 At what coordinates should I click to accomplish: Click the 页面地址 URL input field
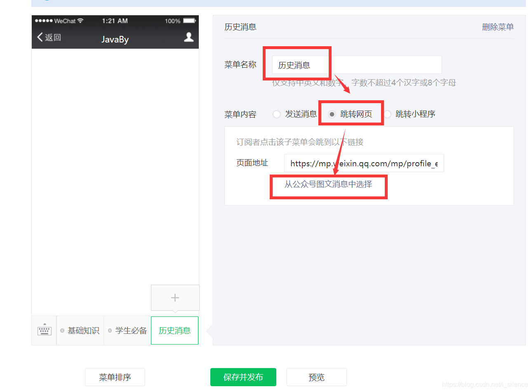tap(364, 163)
